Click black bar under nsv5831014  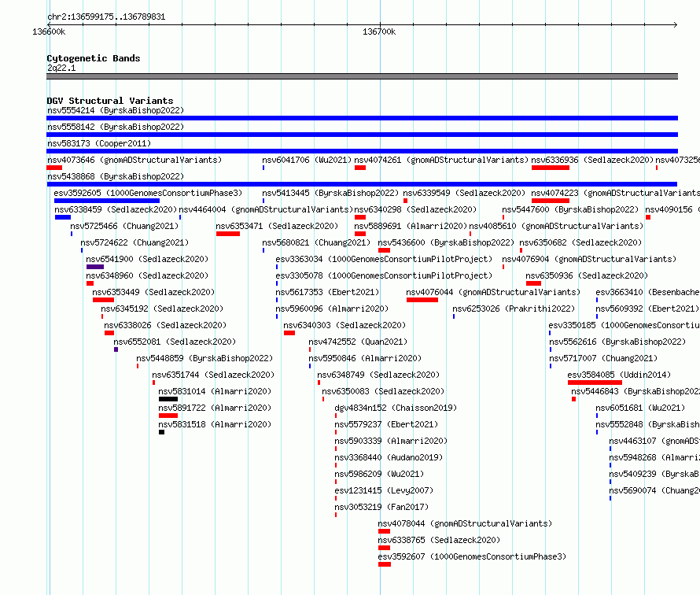click(x=168, y=399)
